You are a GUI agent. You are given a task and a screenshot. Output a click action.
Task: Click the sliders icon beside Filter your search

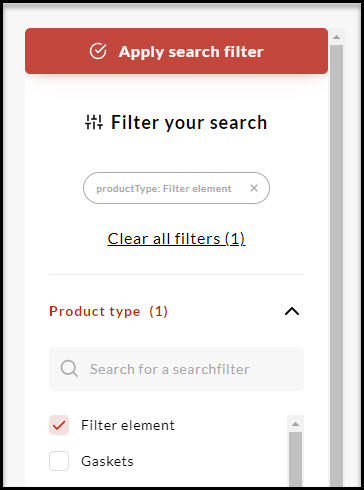click(x=94, y=122)
